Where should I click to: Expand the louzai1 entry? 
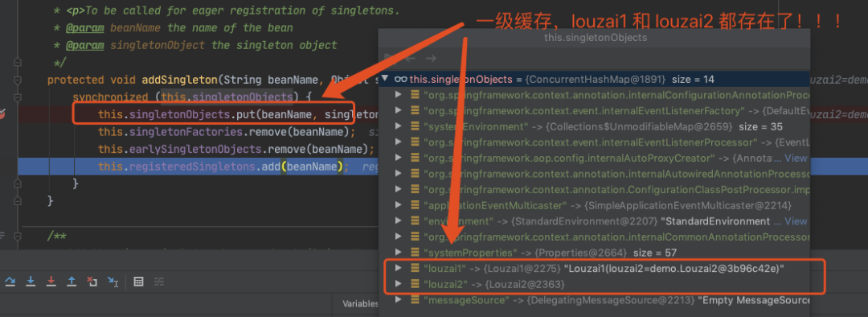point(398,268)
